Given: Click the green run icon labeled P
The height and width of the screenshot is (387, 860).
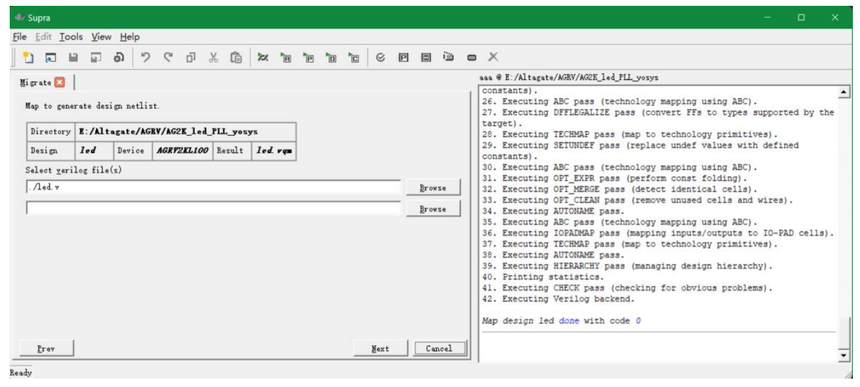Looking at the screenshot, I should pos(309,57).
